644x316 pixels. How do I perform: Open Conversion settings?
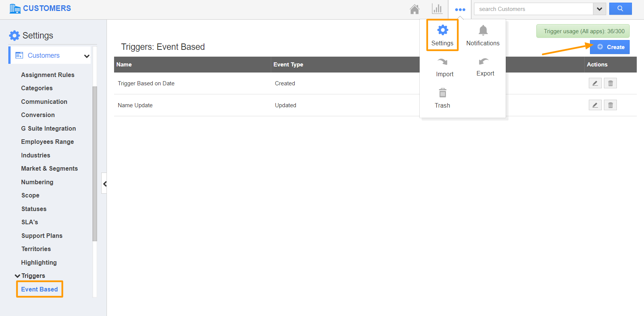pos(38,115)
